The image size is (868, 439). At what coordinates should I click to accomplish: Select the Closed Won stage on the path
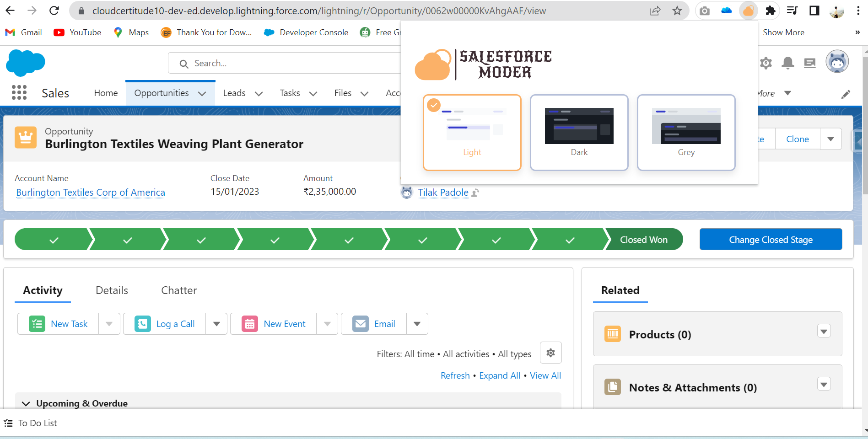(643, 239)
